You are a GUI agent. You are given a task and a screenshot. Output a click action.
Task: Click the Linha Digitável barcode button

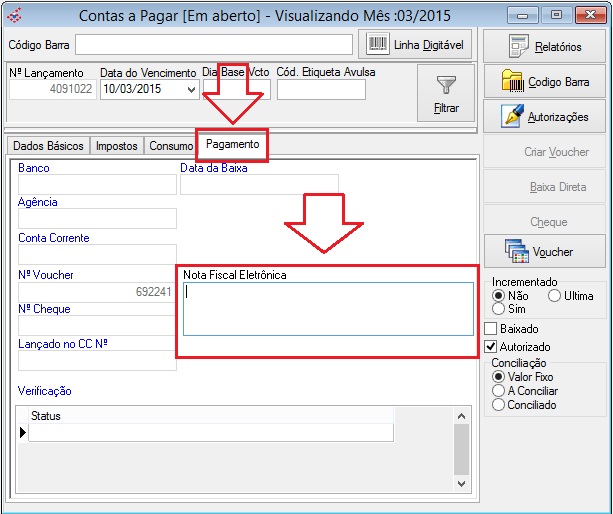(x=414, y=45)
